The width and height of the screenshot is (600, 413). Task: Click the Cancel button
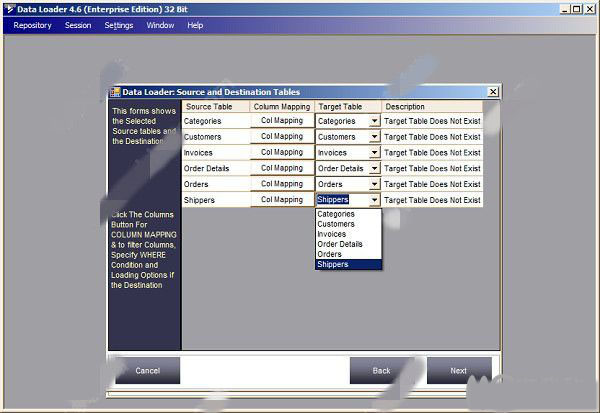(148, 371)
